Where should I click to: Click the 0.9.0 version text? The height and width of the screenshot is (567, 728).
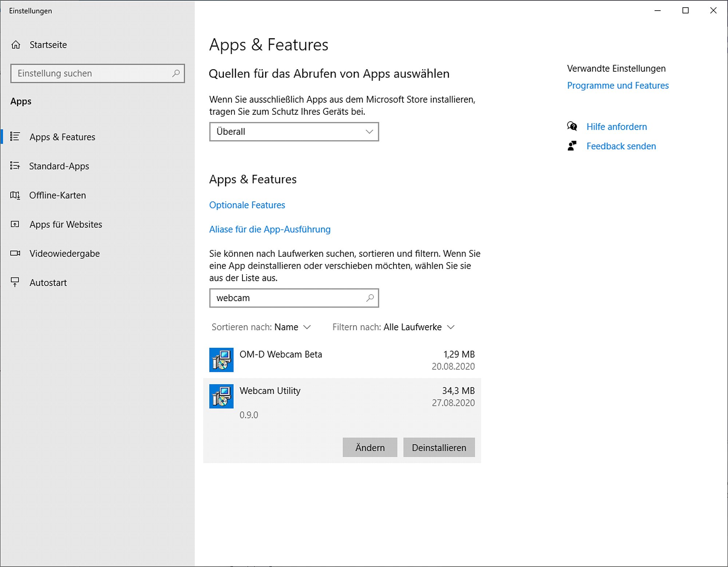tap(249, 415)
